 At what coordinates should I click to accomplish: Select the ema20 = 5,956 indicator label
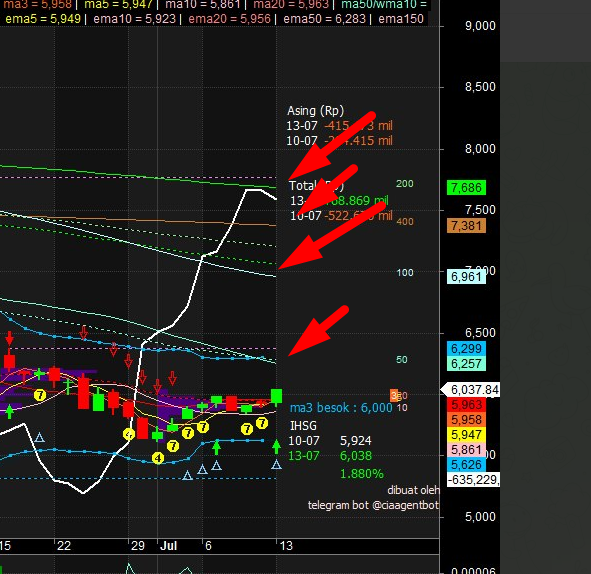click(x=230, y=19)
